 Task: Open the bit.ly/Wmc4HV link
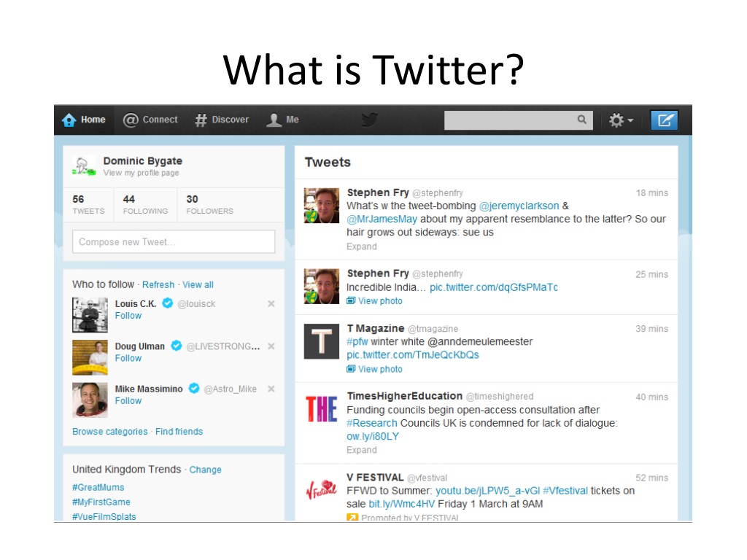[402, 504]
